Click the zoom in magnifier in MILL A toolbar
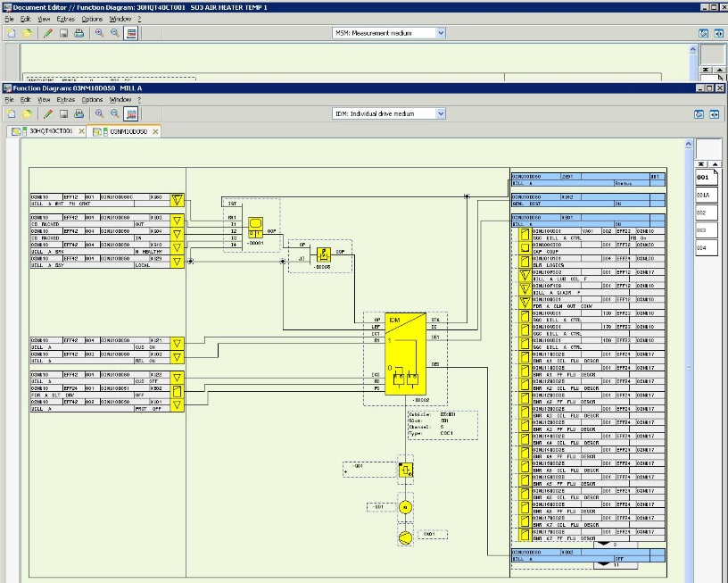 [x=99, y=114]
